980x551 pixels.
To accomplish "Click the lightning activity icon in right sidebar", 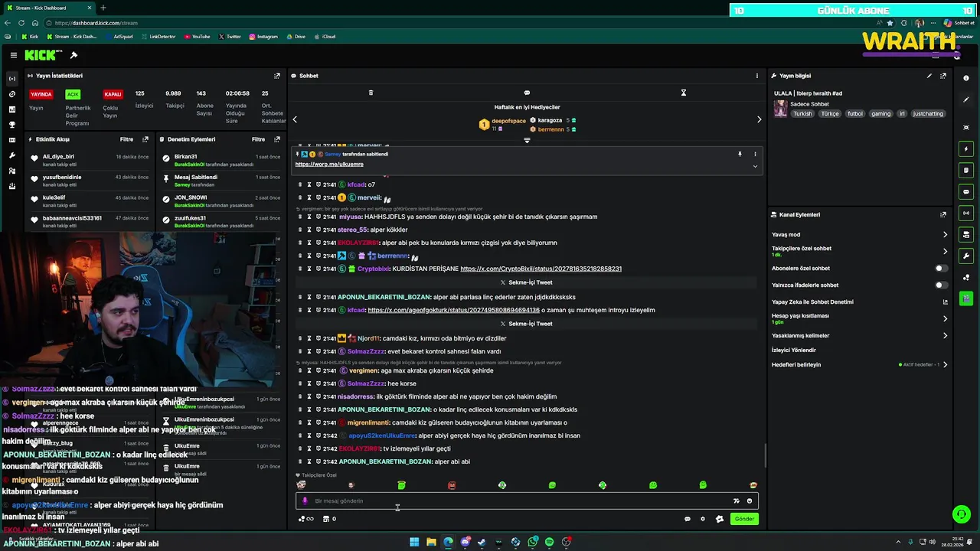I will (966, 148).
